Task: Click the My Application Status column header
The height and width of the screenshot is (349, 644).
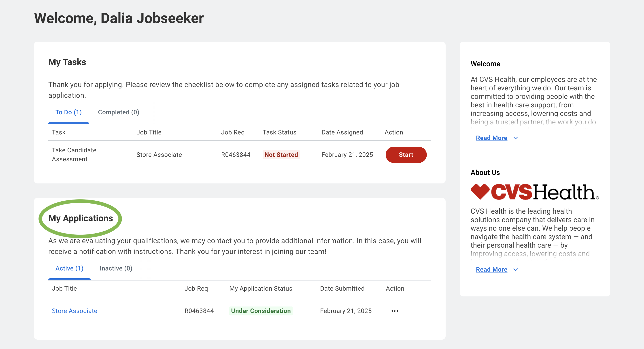Action: click(261, 289)
